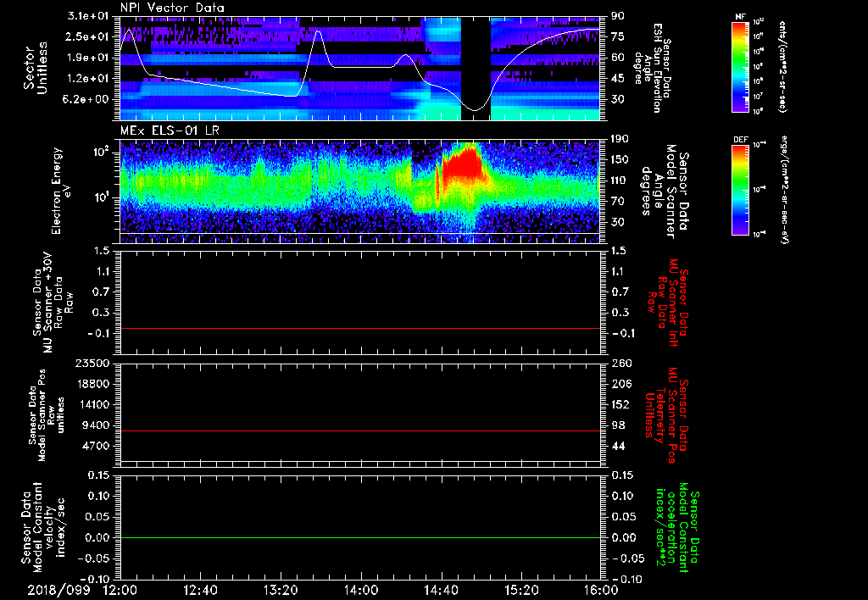Screen dimensions: 868x600
Task: Select the "NPI Vector Data" panel title
Action: pyautogui.click(x=172, y=8)
